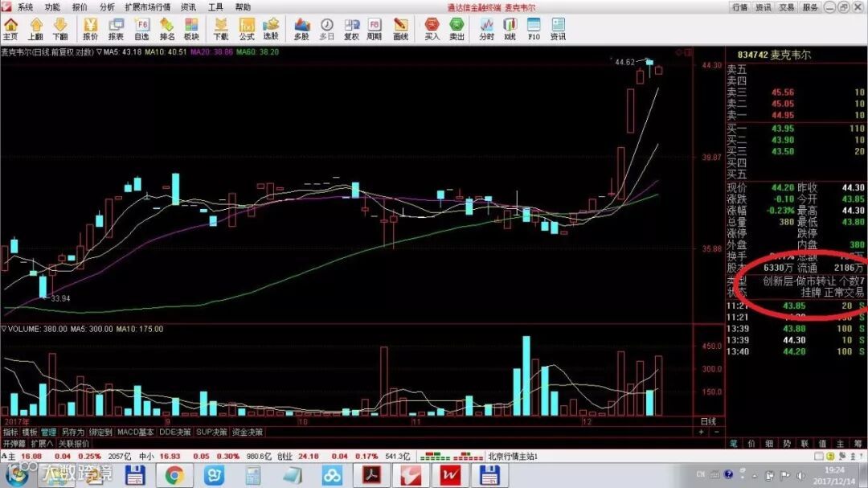Viewport: 868px width, 488px height.
Task: Open the 多股 multi-stock view icon
Action: (x=301, y=29)
